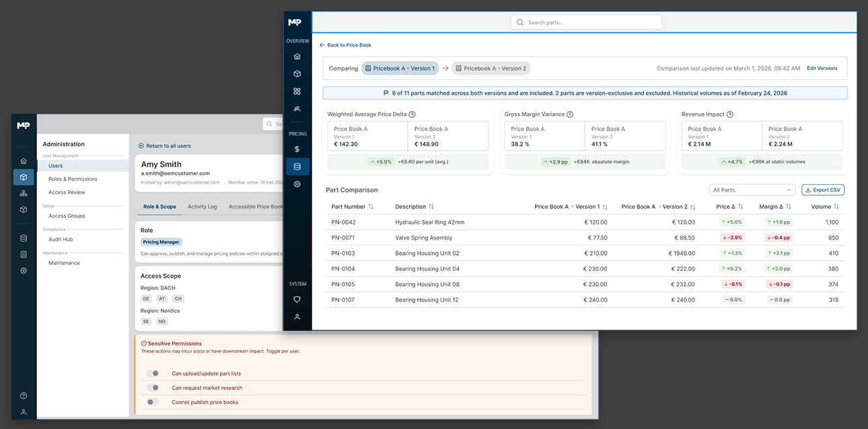Image resolution: width=868 pixels, height=429 pixels.
Task: Open the Accessible Price Book tab
Action: (x=256, y=206)
